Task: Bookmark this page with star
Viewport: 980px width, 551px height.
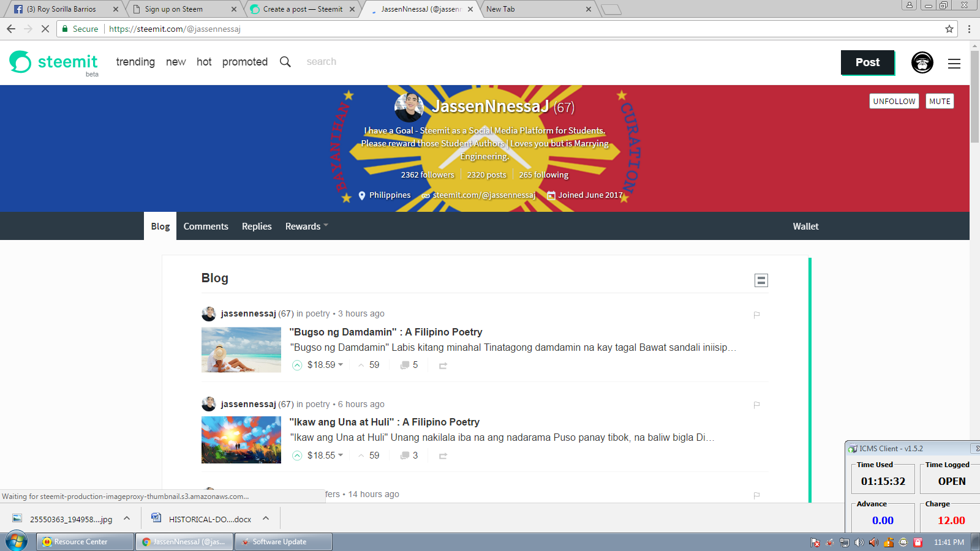Action: (x=949, y=29)
